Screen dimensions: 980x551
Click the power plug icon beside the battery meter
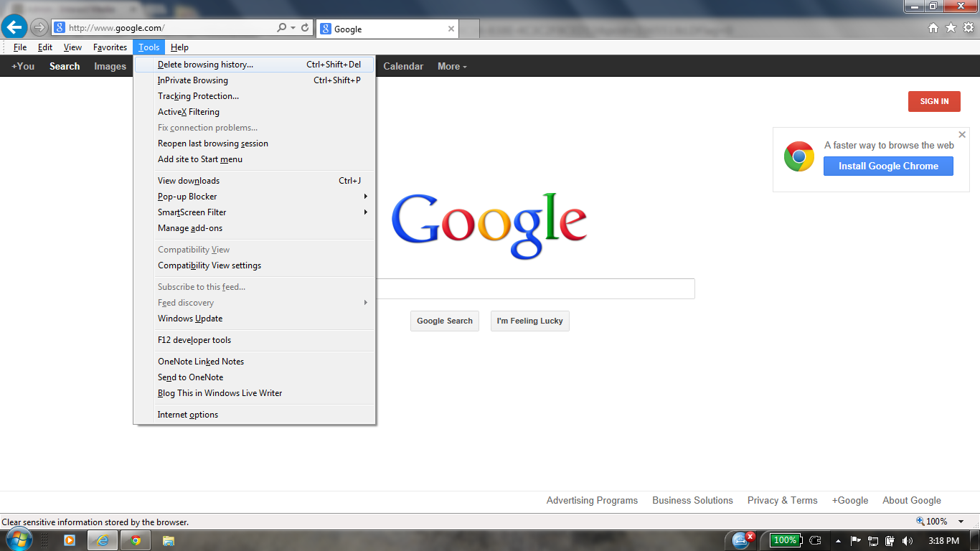click(x=815, y=540)
